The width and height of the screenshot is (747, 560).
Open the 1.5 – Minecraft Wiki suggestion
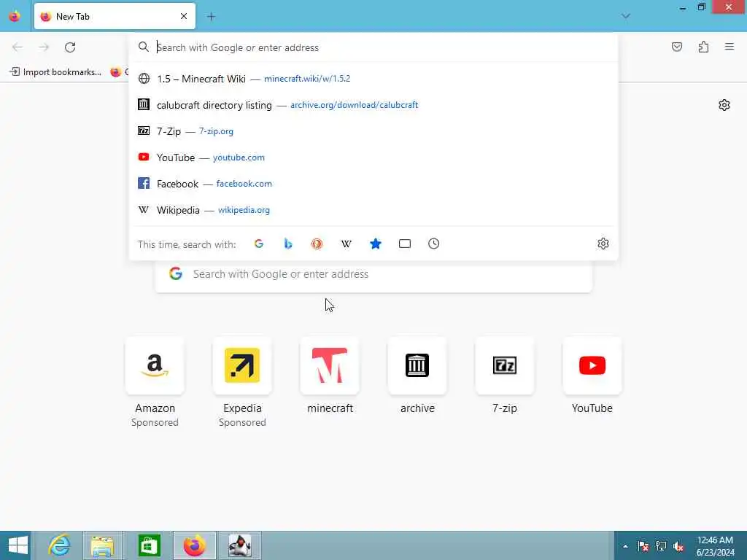(x=373, y=79)
